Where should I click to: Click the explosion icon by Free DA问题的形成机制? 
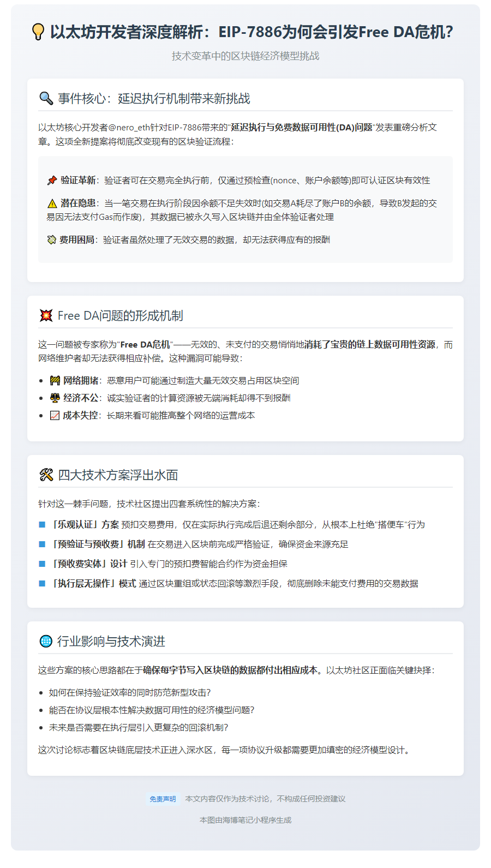point(46,315)
